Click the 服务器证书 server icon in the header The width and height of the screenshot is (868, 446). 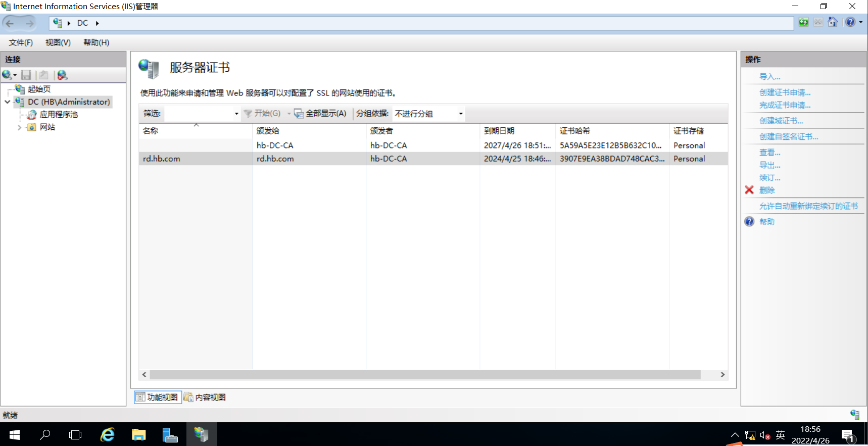pyautogui.click(x=149, y=68)
